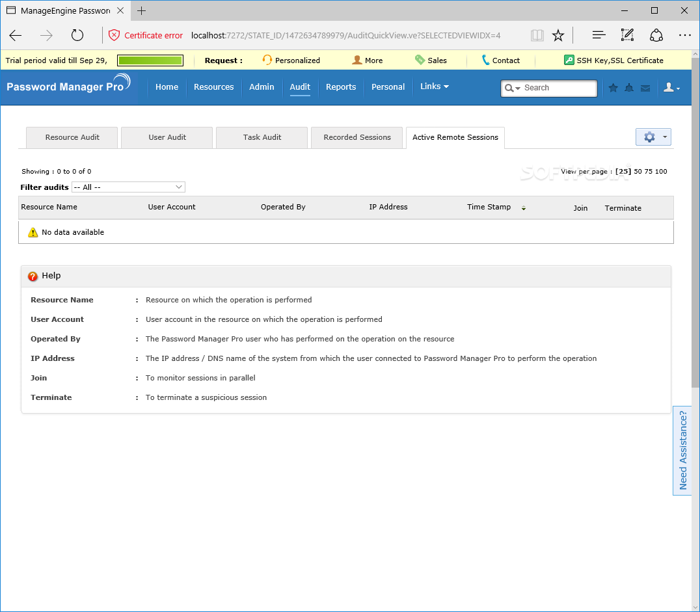Open the browser Hub icon
This screenshot has width=700, height=612.
point(599,35)
